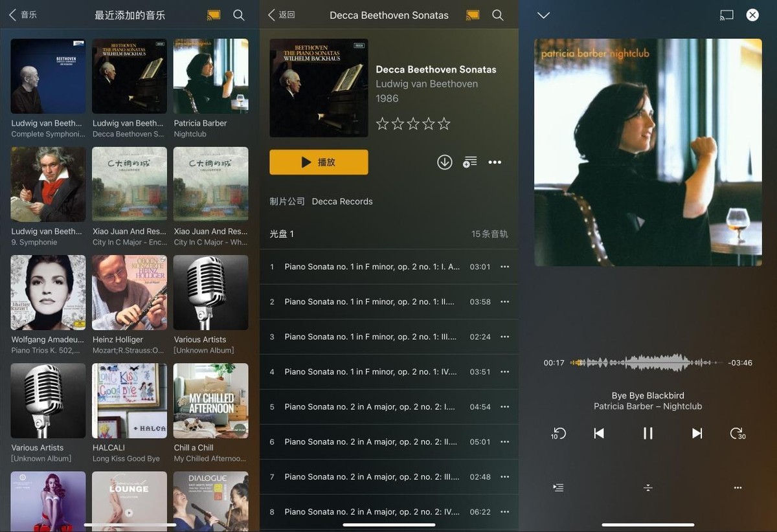Viewport: 777px width, 532px height.
Task: Tap Decca Records label link
Action: coord(342,201)
